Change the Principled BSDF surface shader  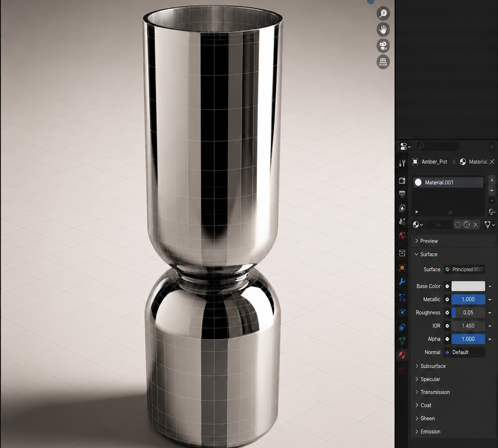pyautogui.click(x=464, y=270)
